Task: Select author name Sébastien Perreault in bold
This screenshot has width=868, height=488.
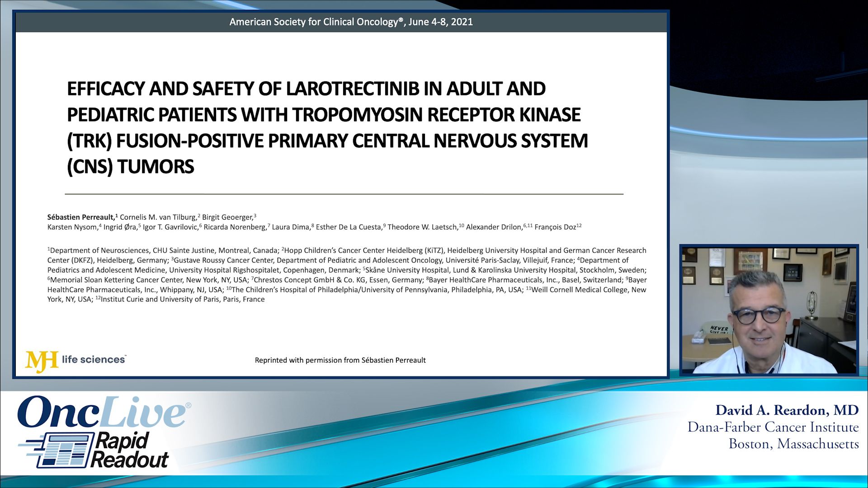Action: (x=81, y=217)
